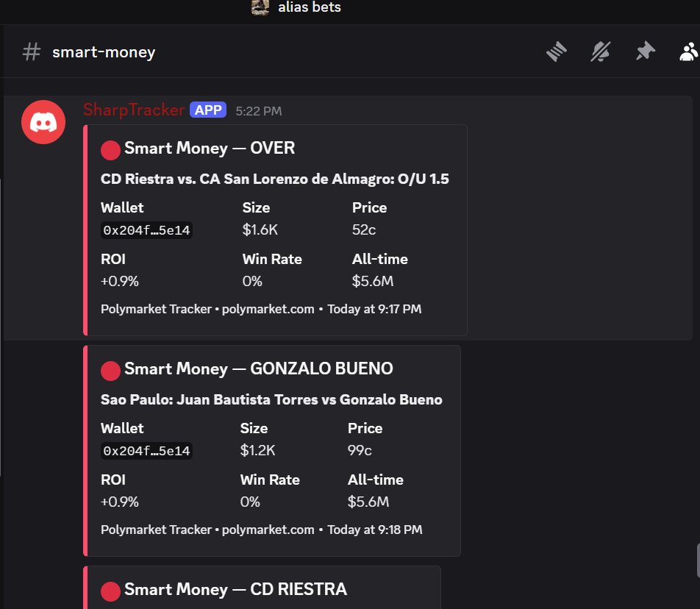
Task: Click 0% win rate in GONZALO BUENO embed
Action: coord(250,502)
